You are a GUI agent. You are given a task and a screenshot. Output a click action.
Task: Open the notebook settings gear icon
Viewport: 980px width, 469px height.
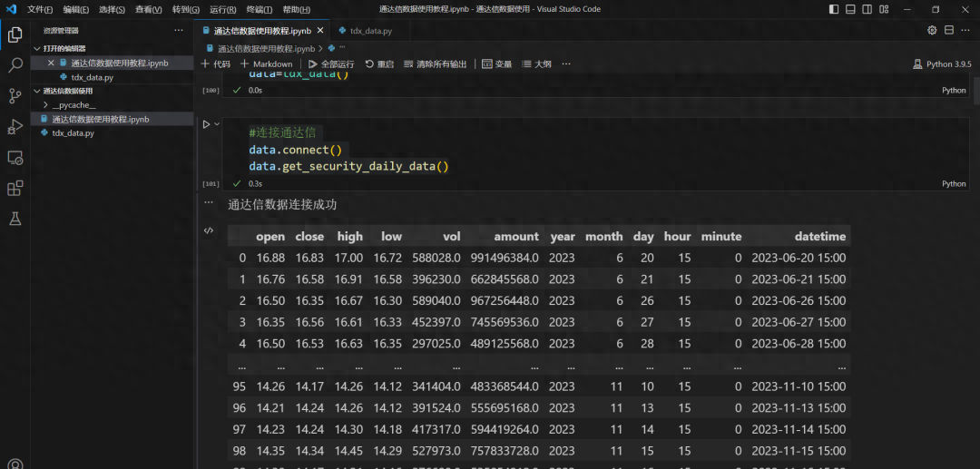(x=932, y=30)
